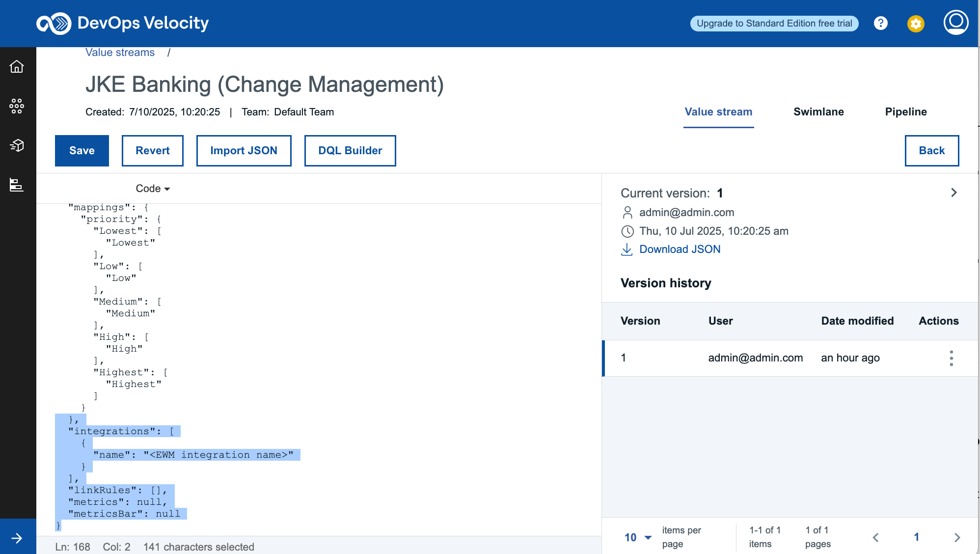Viewport: 980px width, 554px height.
Task: Go to previous page of version history
Action: click(875, 537)
